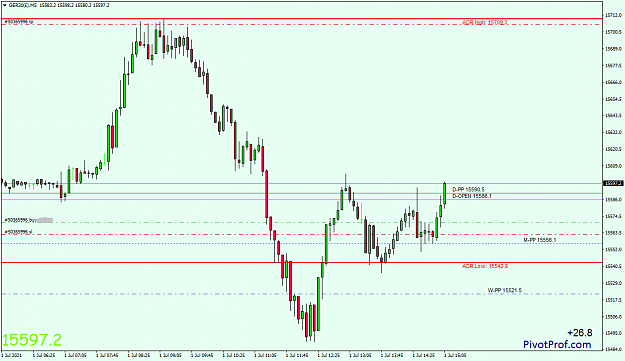Image resolution: width=625 pixels, height=361 pixels.
Task: Click the 15574.5 price axis label
Action: pos(613,216)
